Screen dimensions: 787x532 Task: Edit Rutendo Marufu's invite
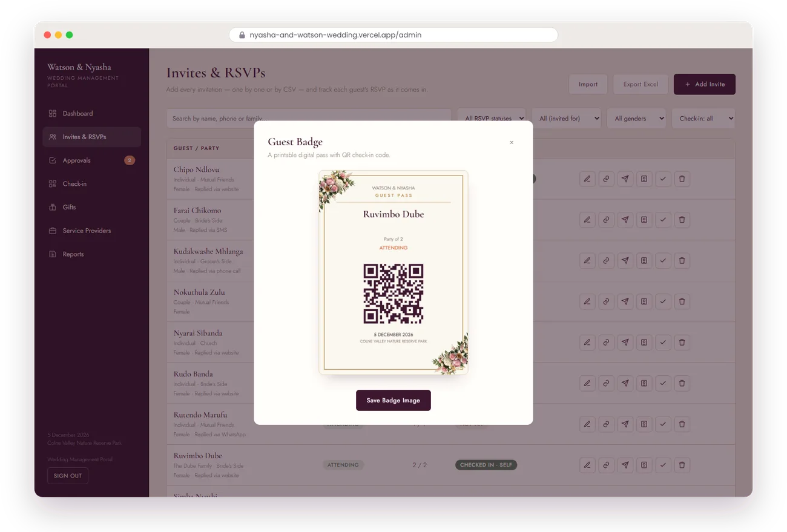pos(587,424)
